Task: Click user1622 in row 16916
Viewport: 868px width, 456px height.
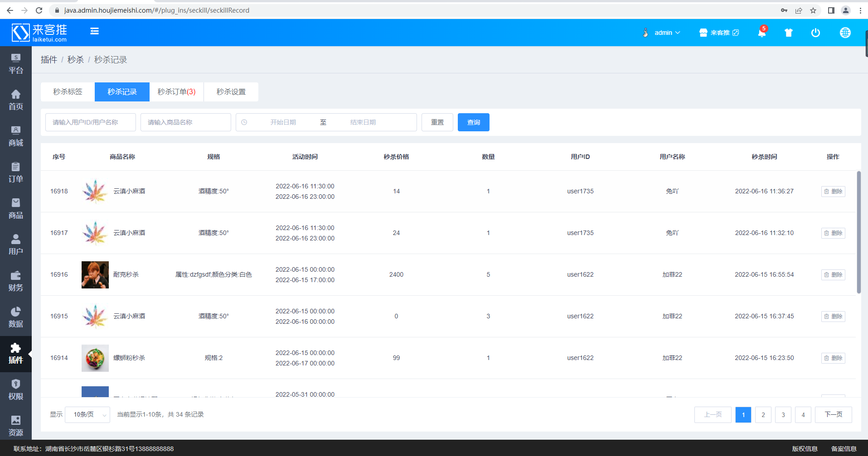Action: (x=580, y=275)
